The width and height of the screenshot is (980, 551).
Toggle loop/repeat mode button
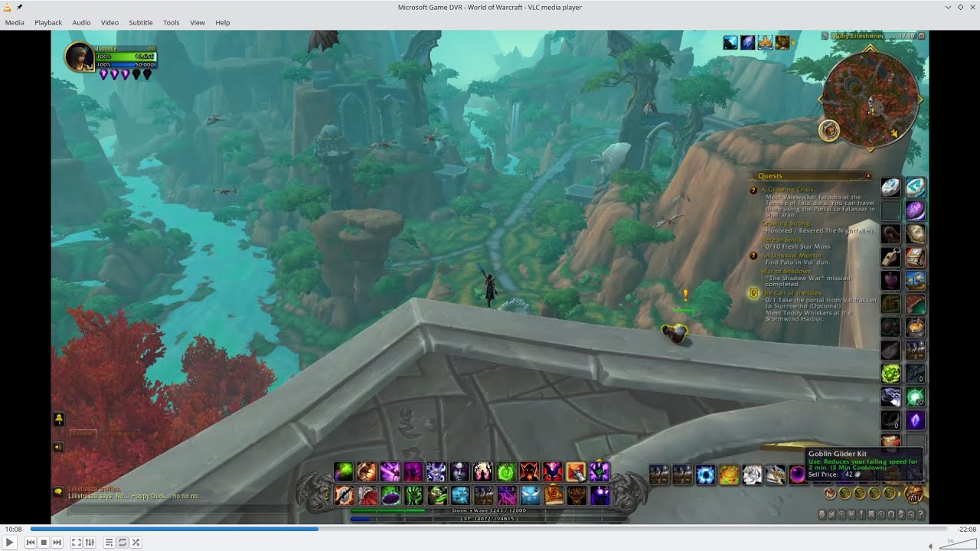(122, 543)
